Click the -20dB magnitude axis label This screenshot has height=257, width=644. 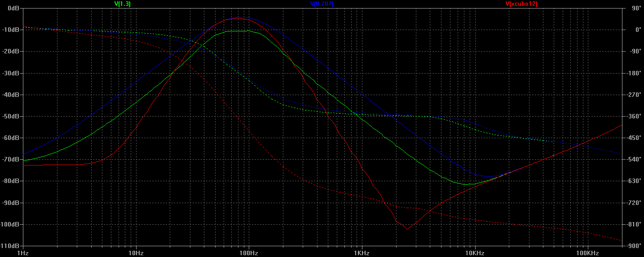coord(12,52)
